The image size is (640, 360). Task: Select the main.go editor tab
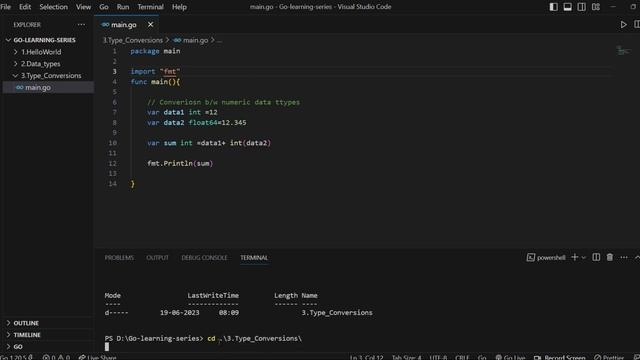click(x=124, y=25)
